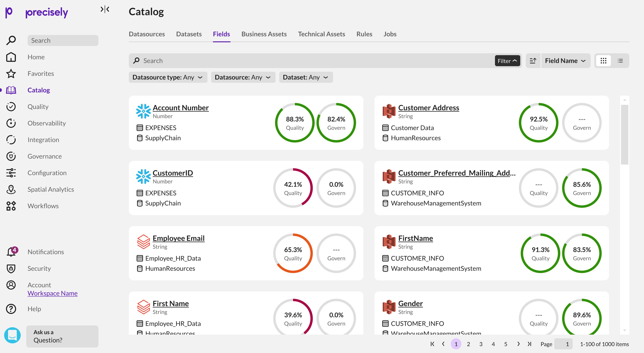The height and width of the screenshot is (353, 644).
Task: Click Ask us a Question button
Action: tap(62, 336)
